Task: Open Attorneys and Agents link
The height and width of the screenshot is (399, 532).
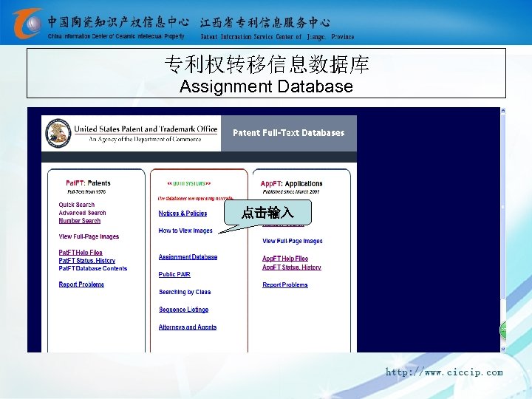Action: pyautogui.click(x=188, y=327)
